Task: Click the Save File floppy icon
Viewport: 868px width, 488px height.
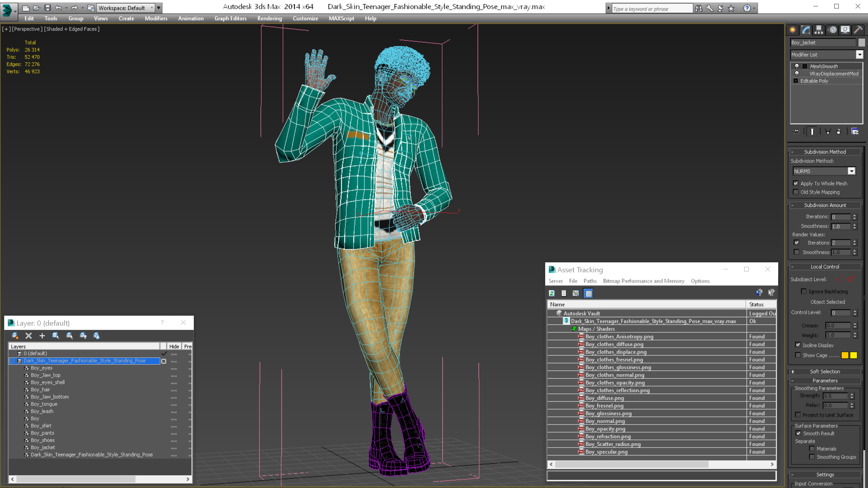Action: [48, 8]
